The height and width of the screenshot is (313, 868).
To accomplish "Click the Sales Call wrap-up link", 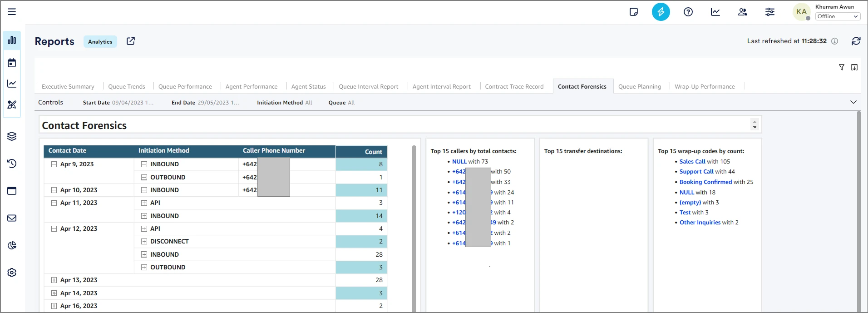I will tap(692, 162).
